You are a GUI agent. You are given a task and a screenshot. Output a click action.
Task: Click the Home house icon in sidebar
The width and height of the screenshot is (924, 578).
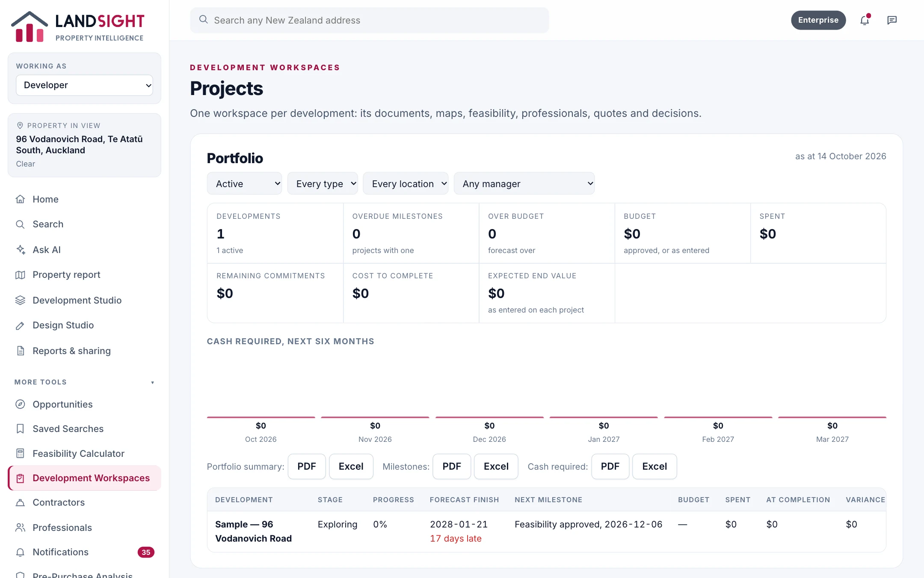[20, 199]
